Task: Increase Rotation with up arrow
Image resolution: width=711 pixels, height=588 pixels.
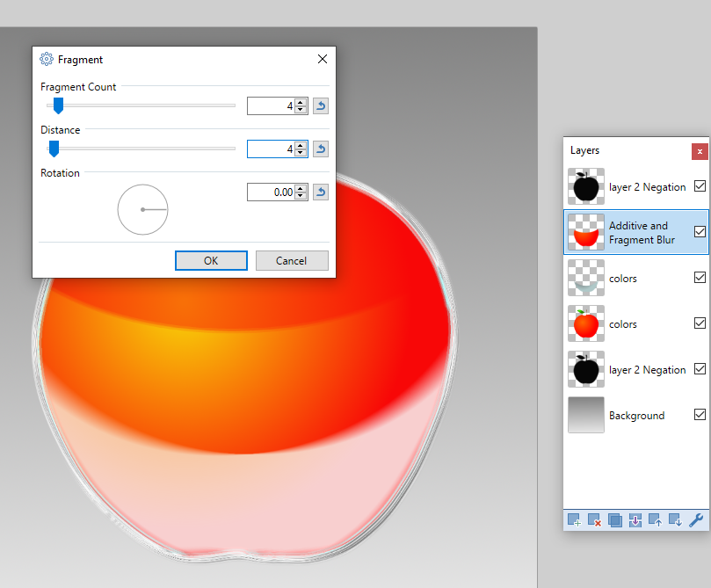Action: coord(301,189)
